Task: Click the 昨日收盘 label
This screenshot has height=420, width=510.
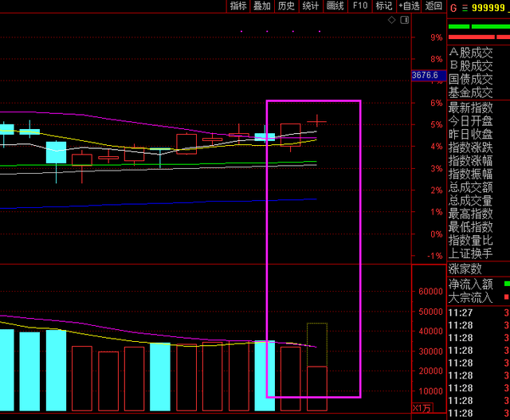Action: (x=471, y=134)
